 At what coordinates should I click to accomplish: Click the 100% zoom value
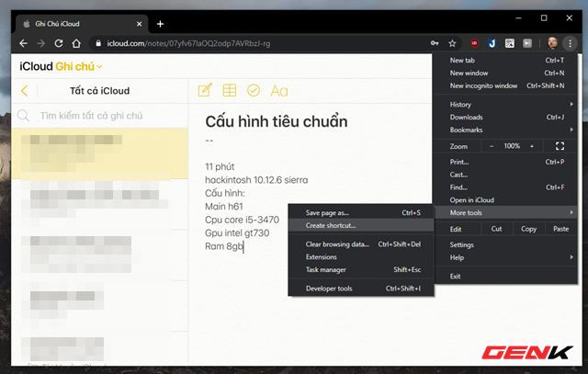(512, 146)
